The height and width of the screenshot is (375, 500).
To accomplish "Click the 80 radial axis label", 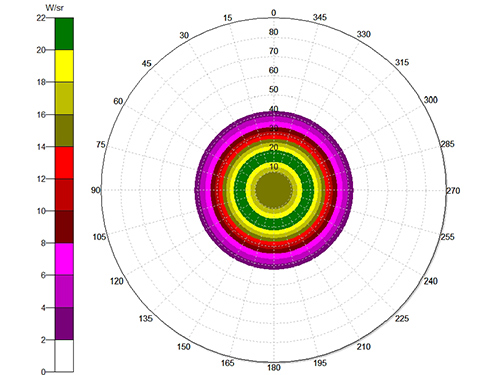I will 273,32.
